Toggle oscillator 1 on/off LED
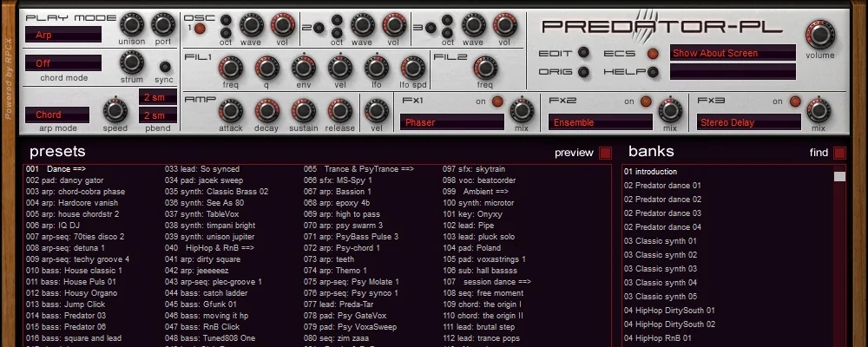This screenshot has height=347, width=868. coord(200,29)
